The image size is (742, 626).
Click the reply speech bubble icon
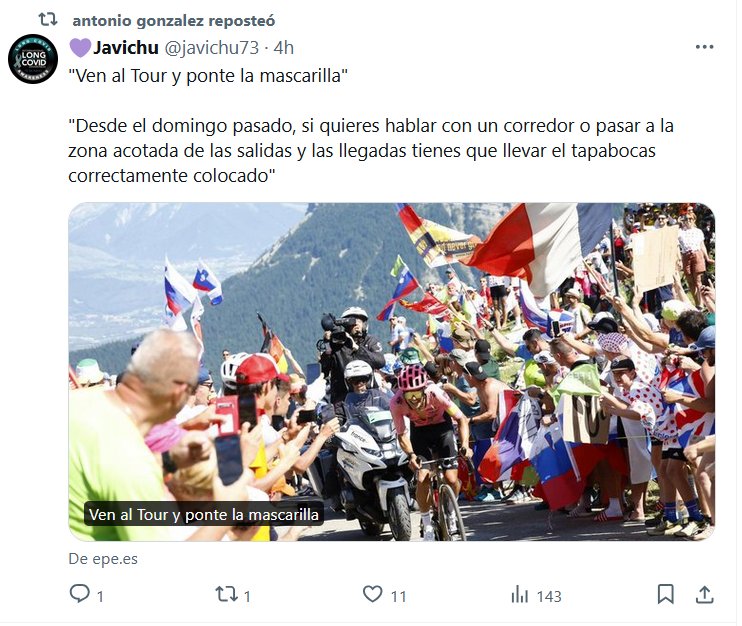point(80,594)
